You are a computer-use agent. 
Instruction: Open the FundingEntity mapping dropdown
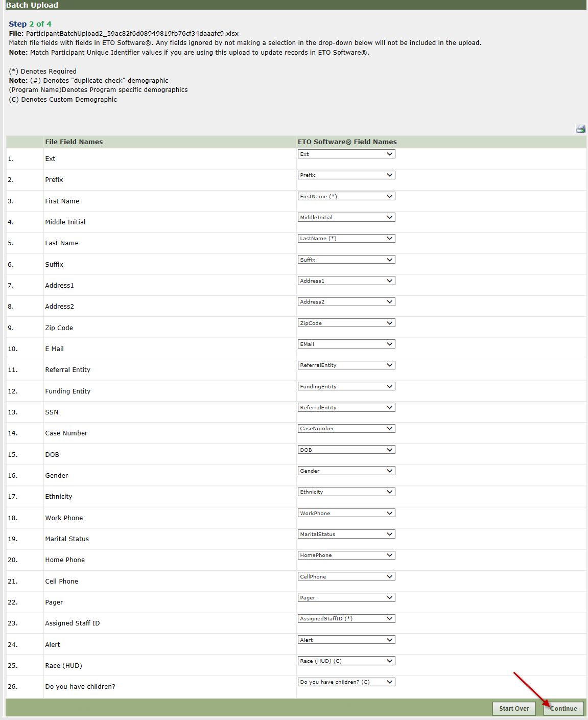tap(346, 386)
